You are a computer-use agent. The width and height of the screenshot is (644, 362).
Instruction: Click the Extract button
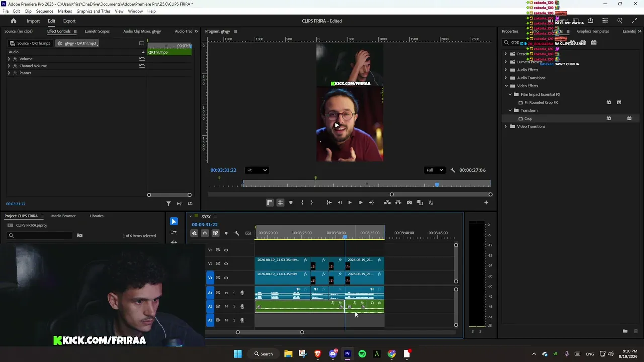click(398, 203)
